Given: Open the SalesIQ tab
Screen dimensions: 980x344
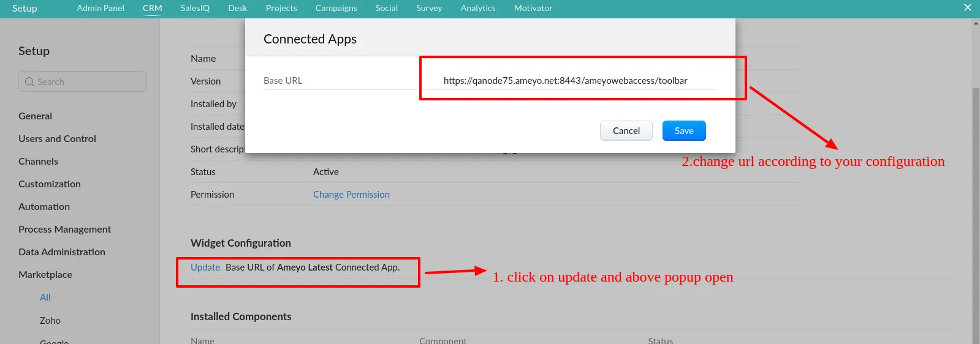Looking at the screenshot, I should (x=195, y=8).
